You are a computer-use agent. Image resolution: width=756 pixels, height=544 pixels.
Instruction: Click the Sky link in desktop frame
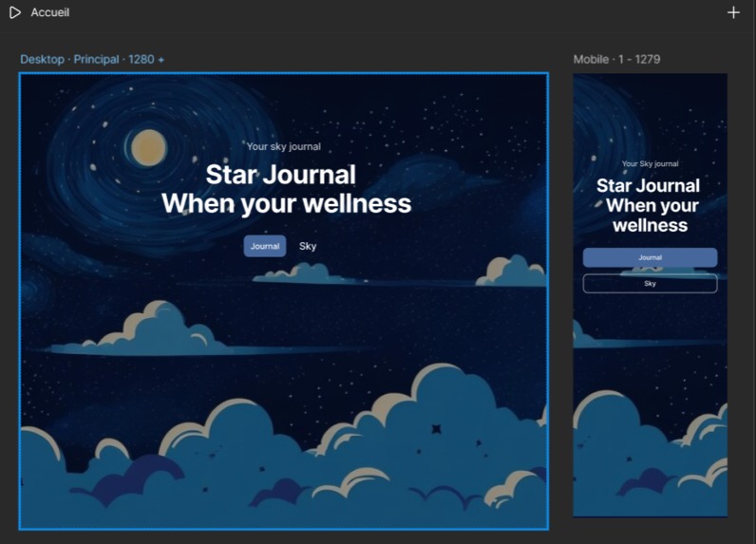click(308, 246)
